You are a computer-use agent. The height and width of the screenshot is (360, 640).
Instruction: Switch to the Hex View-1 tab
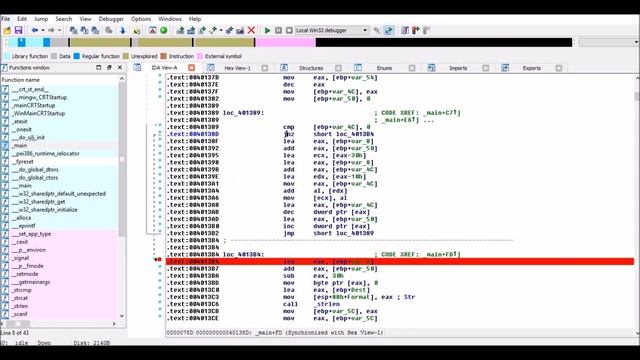point(237,68)
